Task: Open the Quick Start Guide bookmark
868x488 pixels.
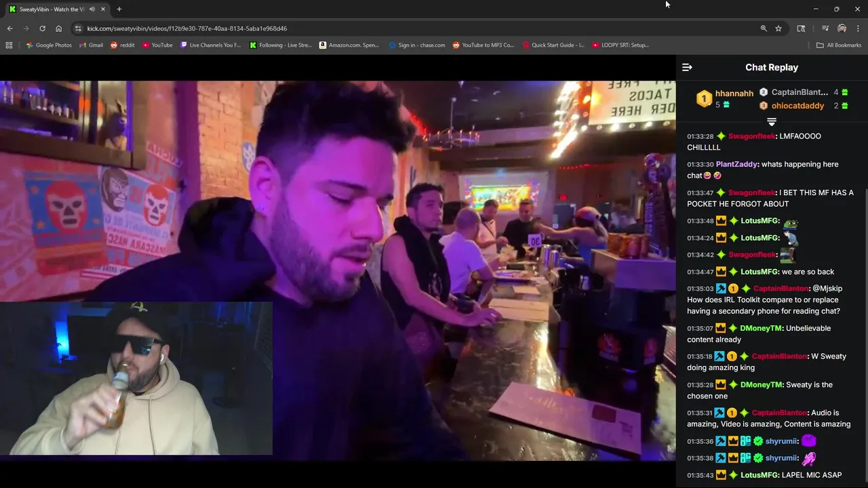Action: tap(553, 45)
